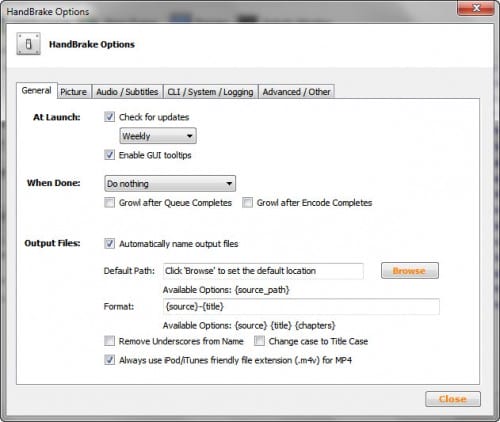Open the When Done dropdown
Image resolution: width=500 pixels, height=422 pixels.
[x=170, y=184]
